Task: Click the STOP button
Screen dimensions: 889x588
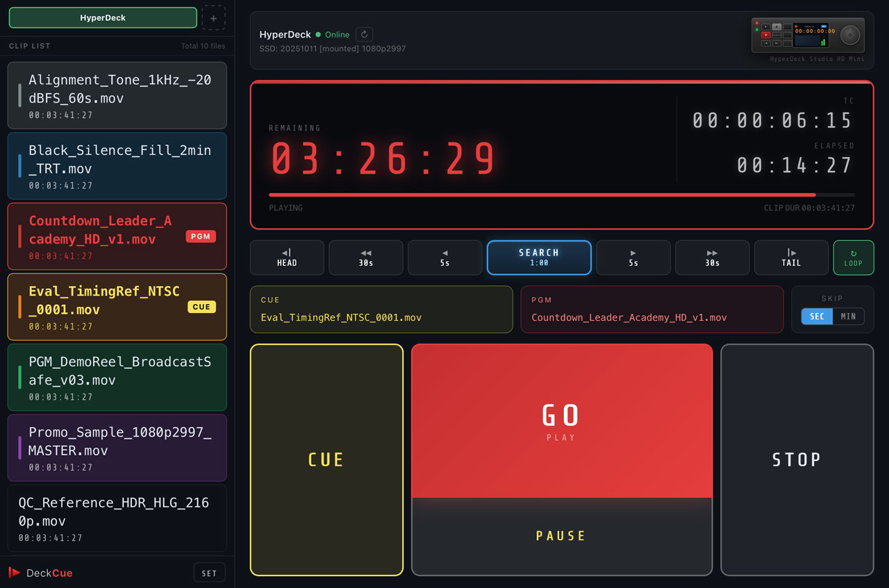Action: coord(797,460)
